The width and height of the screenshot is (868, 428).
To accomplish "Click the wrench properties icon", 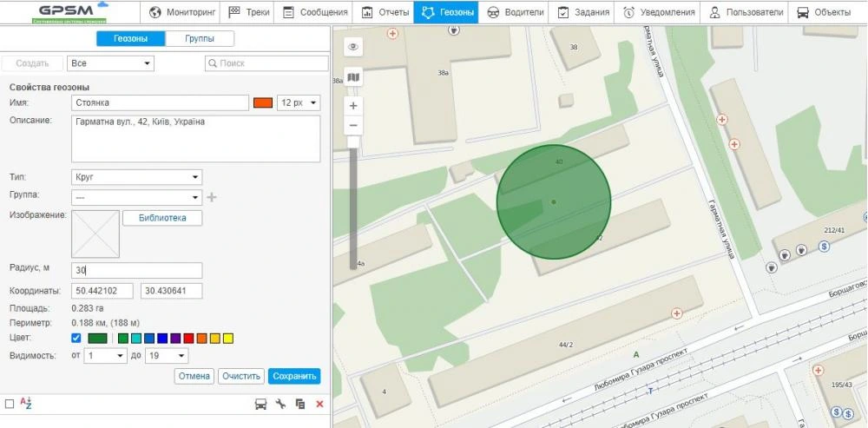I will click(x=280, y=404).
